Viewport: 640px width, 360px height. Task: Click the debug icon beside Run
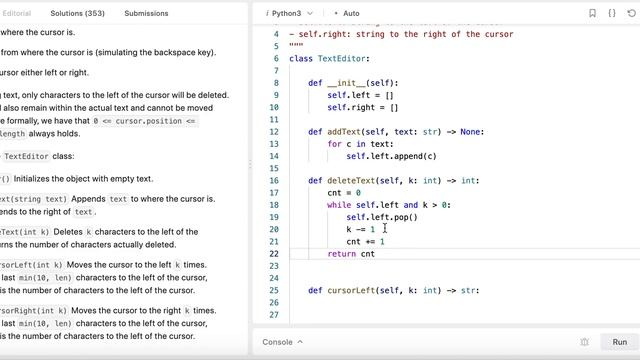click(x=584, y=342)
